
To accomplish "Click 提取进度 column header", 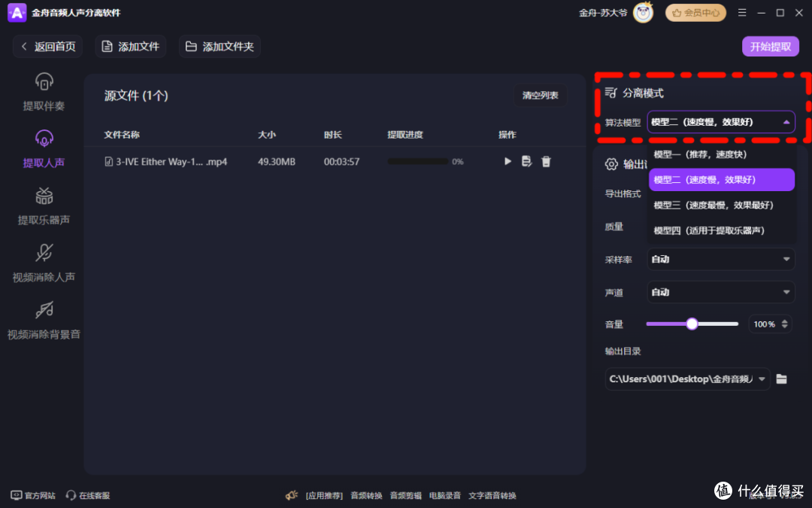I will click(405, 135).
